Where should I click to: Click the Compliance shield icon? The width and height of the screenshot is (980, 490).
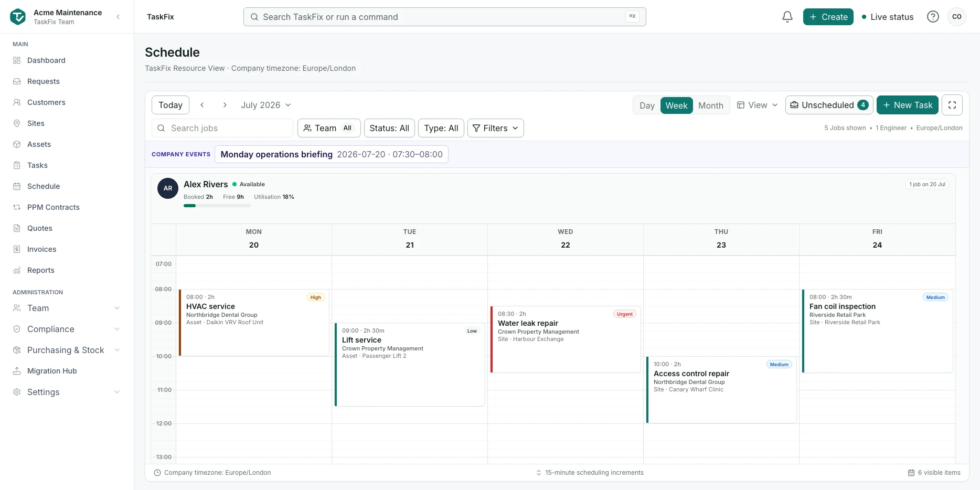click(17, 329)
